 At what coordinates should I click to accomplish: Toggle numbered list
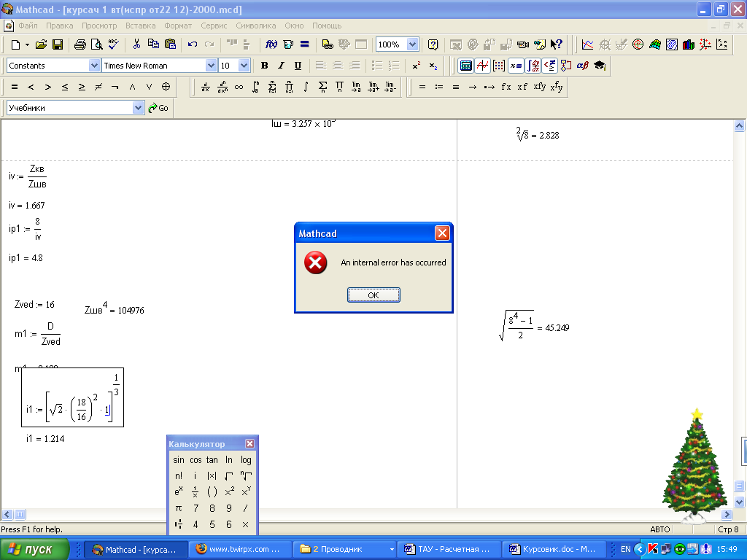click(x=393, y=66)
